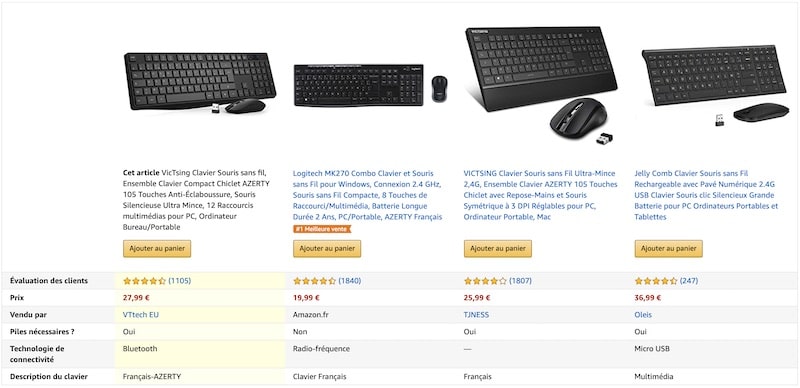Viewport: 800px width, 388px height.
Task: Add the VICTSING Ultra-Mince keyboard to cart
Action: pos(498,249)
